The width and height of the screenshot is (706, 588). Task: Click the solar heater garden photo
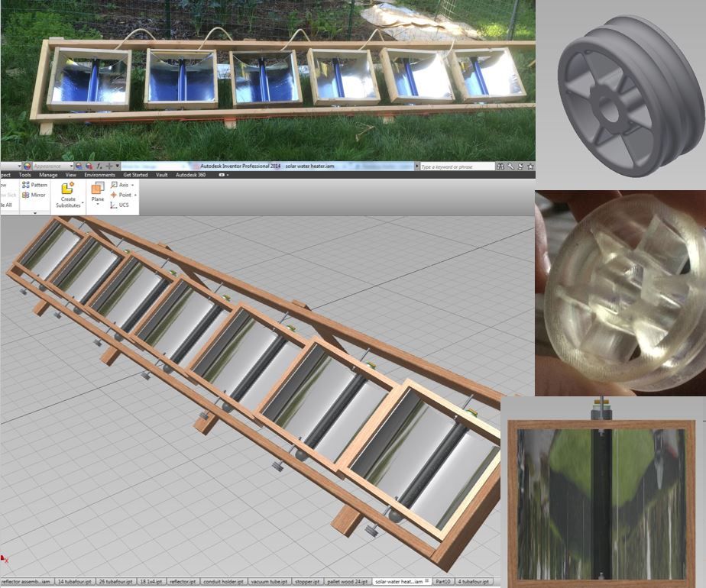coord(268,80)
